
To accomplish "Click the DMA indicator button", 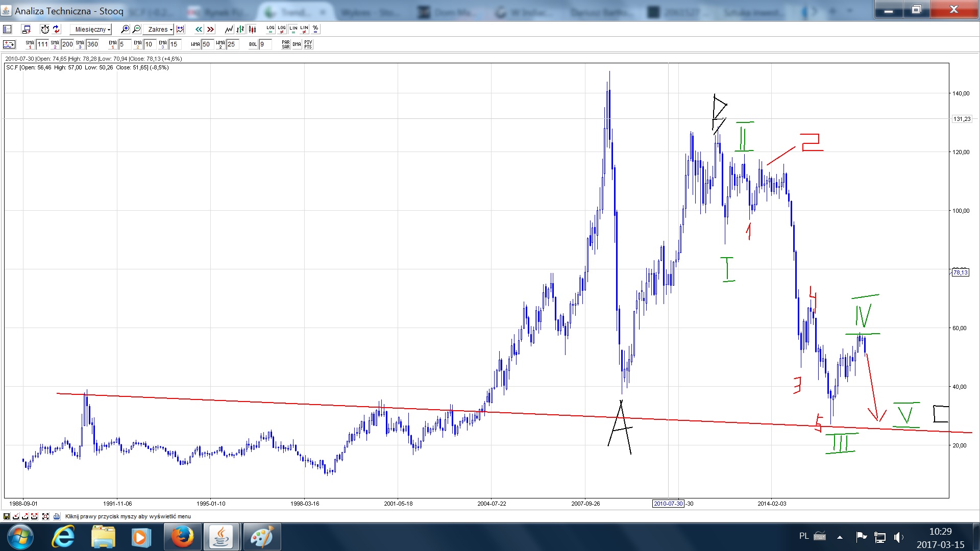I will click(x=297, y=44).
